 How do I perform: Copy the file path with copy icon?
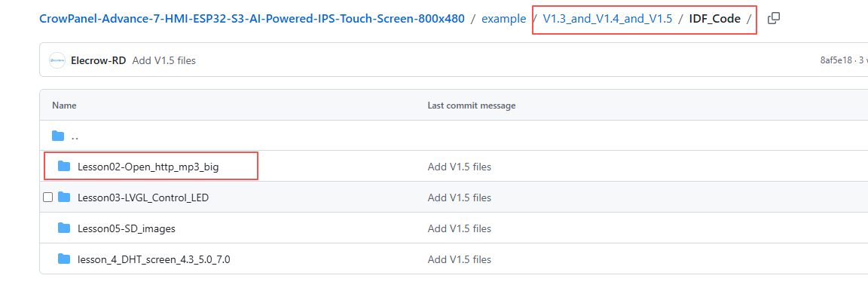[774, 18]
